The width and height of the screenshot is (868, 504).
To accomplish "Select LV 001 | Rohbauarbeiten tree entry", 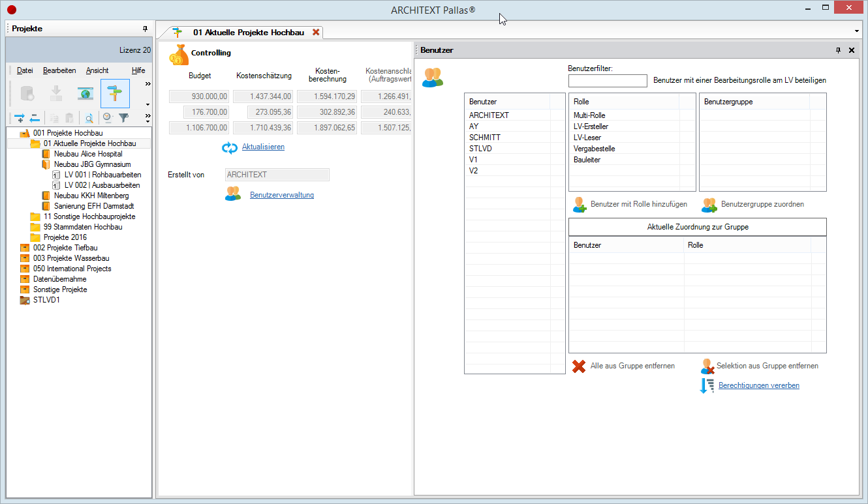I will tap(102, 175).
